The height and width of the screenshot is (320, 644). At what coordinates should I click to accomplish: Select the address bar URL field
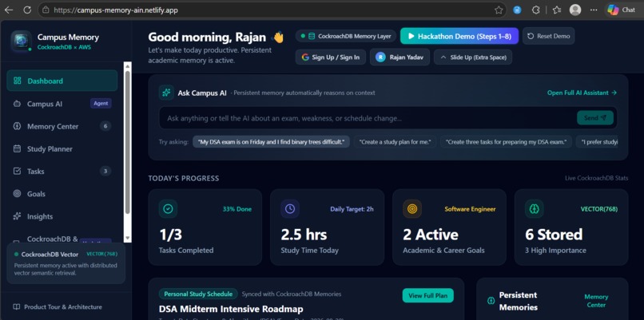(273, 10)
